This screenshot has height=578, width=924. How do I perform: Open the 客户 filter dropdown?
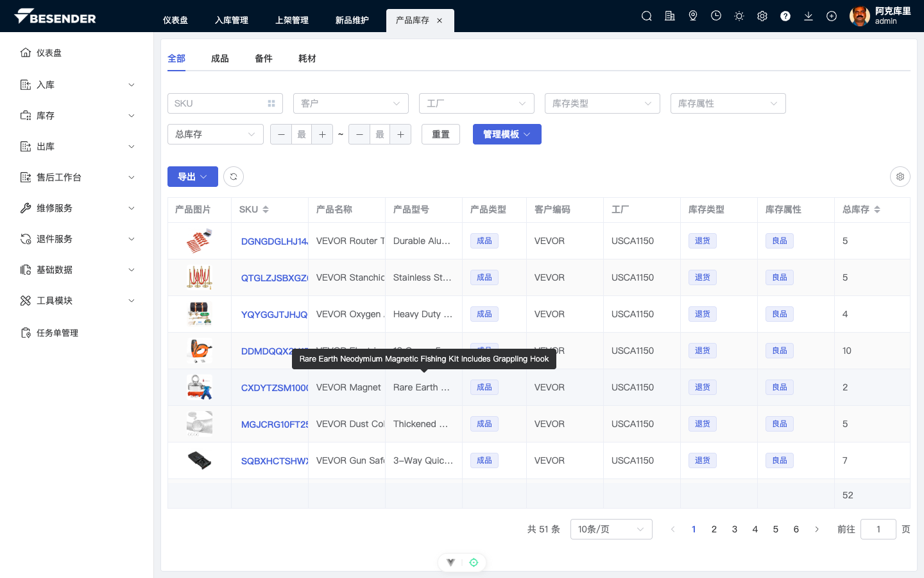pos(351,103)
